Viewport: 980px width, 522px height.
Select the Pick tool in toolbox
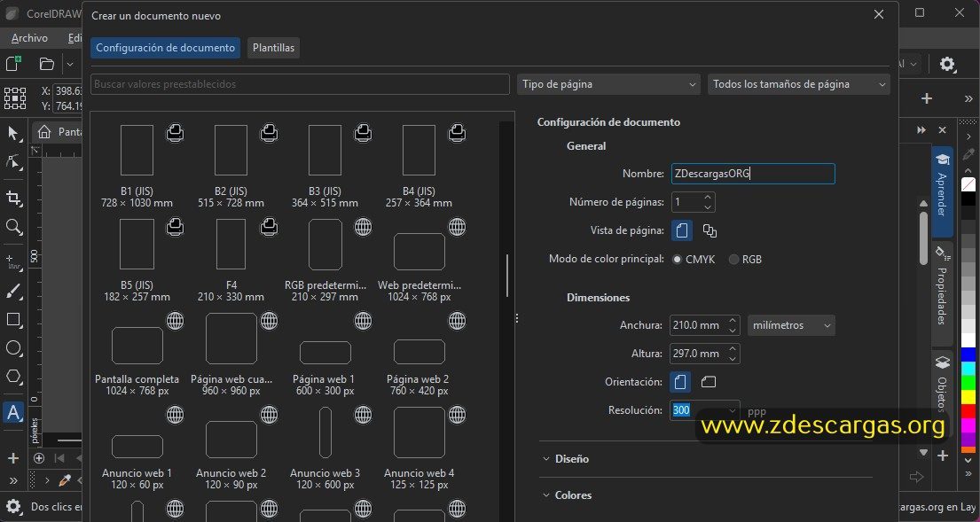pyautogui.click(x=13, y=134)
